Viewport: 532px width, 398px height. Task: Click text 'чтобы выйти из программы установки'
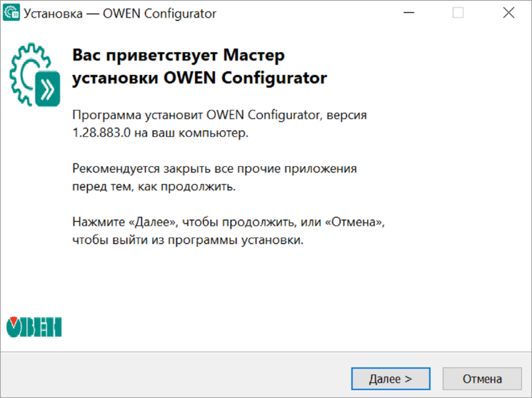coord(188,240)
